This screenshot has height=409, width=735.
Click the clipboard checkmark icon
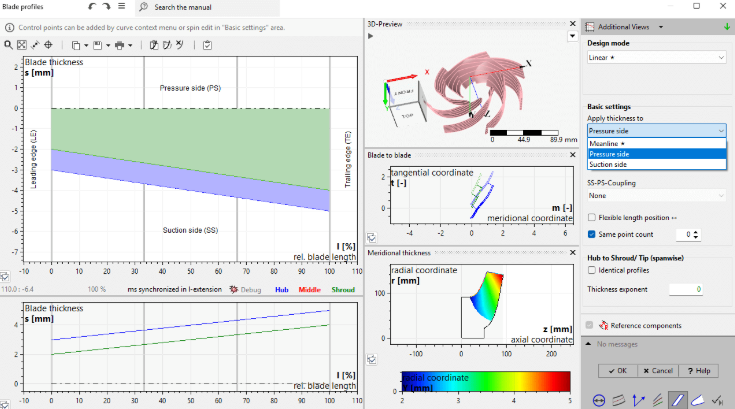[207, 45]
